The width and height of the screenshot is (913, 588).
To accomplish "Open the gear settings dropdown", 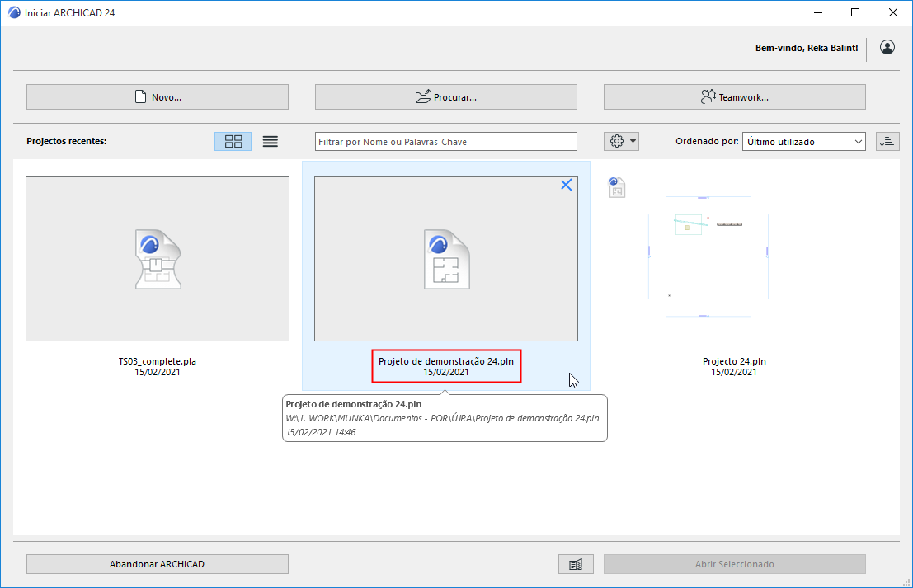I will click(621, 142).
